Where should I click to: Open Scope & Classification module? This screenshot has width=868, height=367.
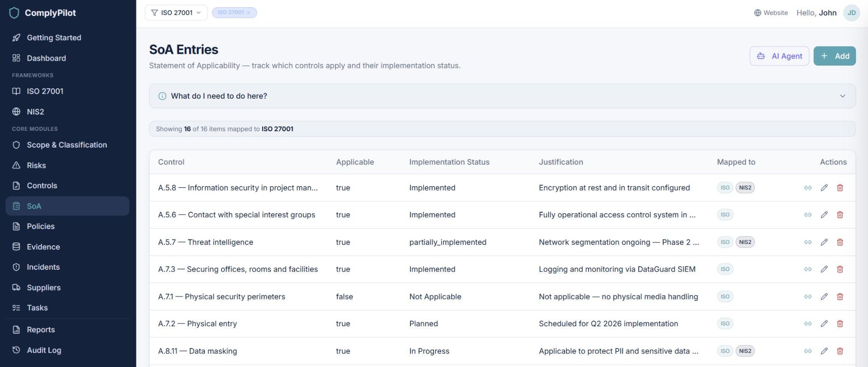[x=67, y=145]
